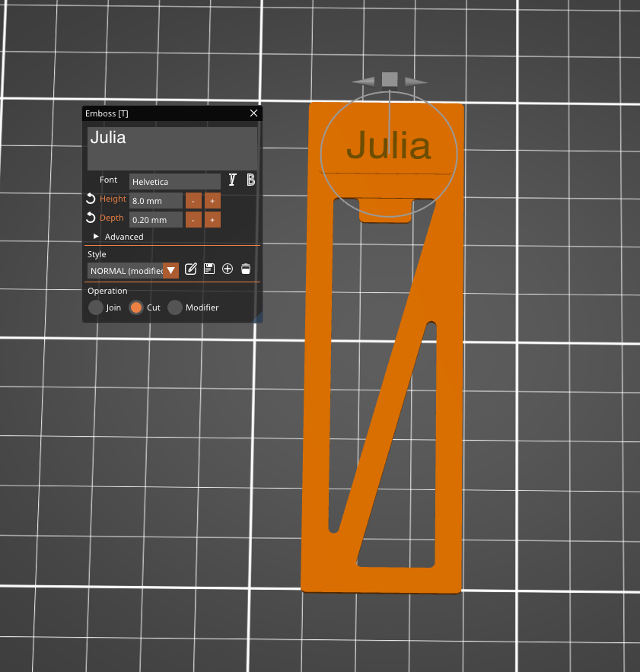Rename the current style with edit icon

pyautogui.click(x=191, y=269)
